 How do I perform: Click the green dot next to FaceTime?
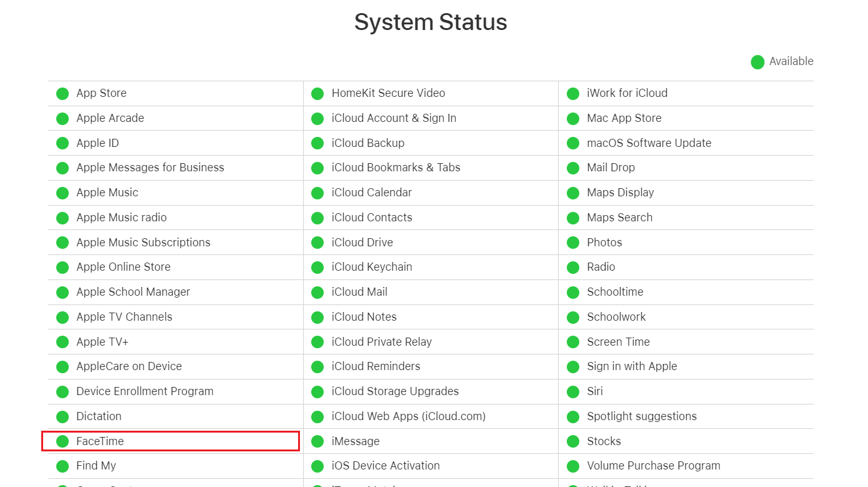(x=62, y=441)
